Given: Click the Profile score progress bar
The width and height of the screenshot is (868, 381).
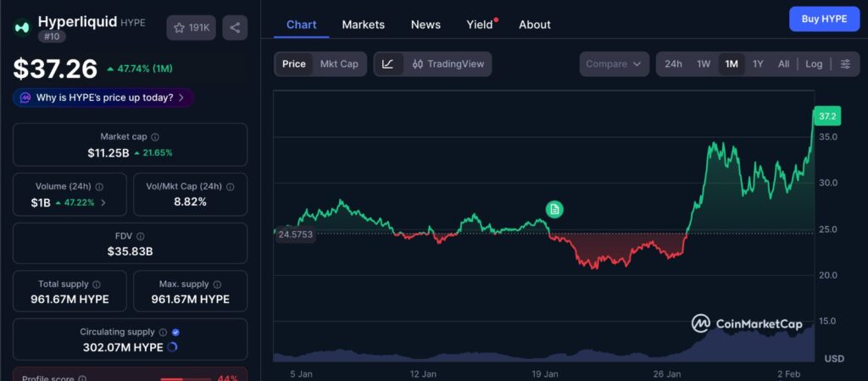Looking at the screenshot, I should (x=186, y=379).
